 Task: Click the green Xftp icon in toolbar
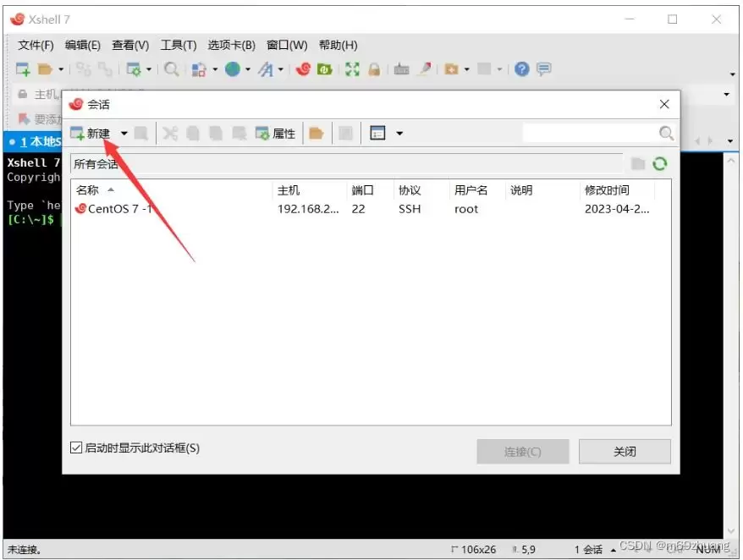click(x=325, y=69)
